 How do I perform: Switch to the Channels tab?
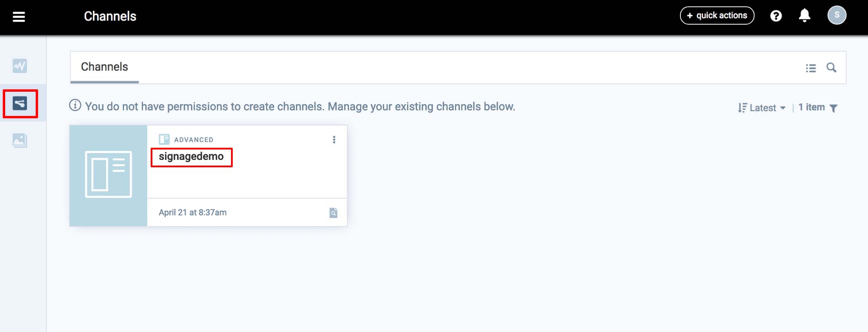(105, 67)
